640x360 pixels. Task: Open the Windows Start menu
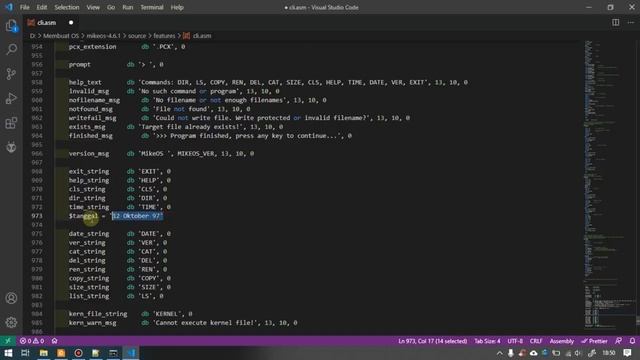coord(8,353)
